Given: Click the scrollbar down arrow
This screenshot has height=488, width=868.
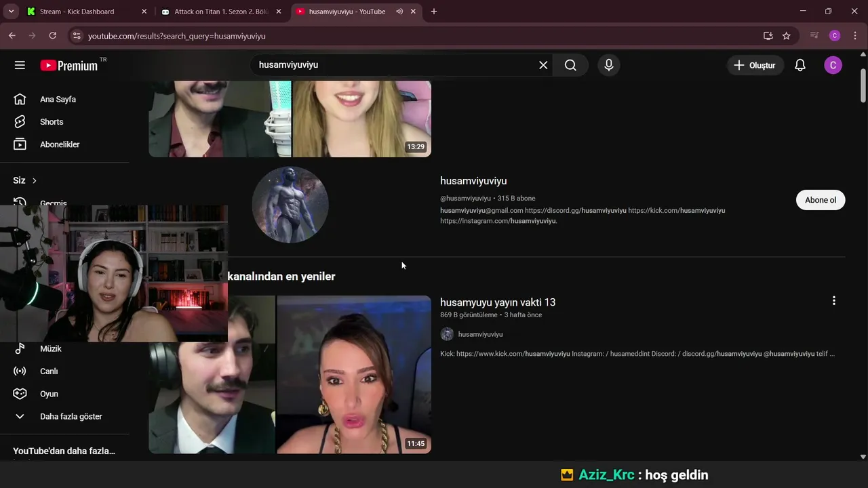Looking at the screenshot, I should 863,457.
